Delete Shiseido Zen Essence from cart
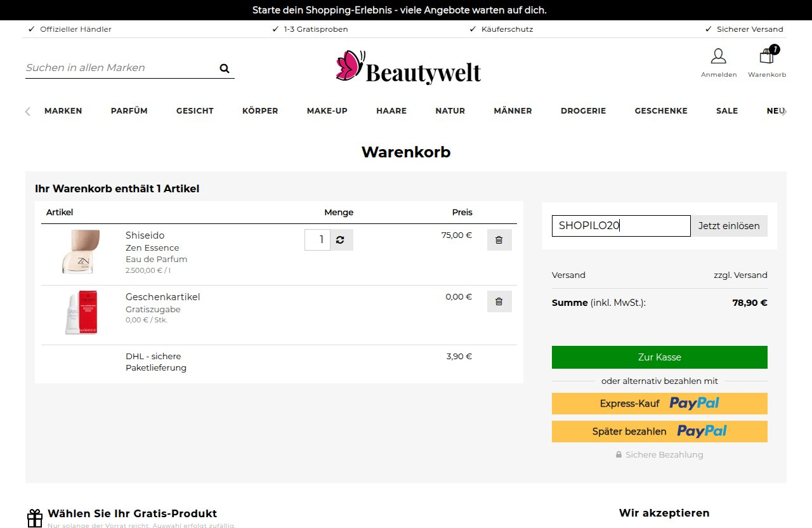 pyautogui.click(x=499, y=240)
